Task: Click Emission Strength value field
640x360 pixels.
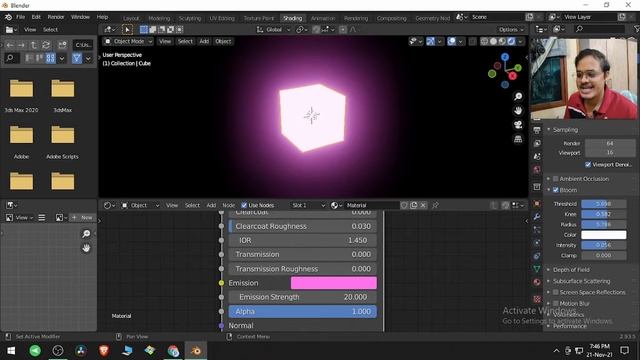Action: coord(302,297)
